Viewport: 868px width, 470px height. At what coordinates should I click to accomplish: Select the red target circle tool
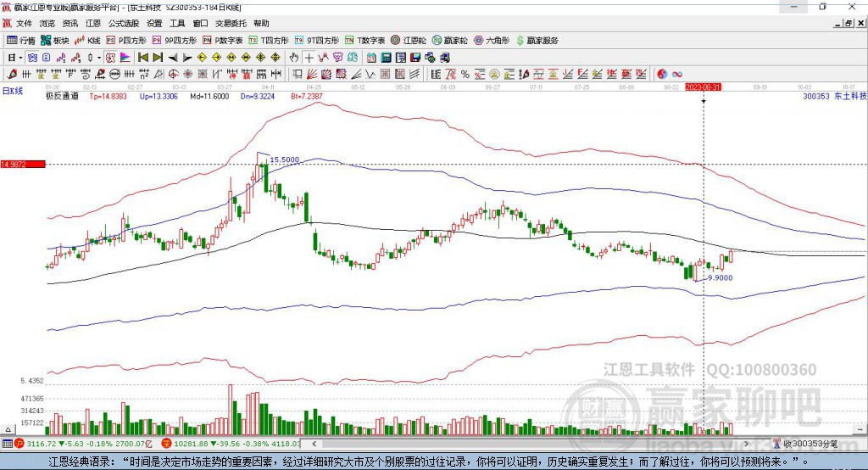click(x=173, y=75)
